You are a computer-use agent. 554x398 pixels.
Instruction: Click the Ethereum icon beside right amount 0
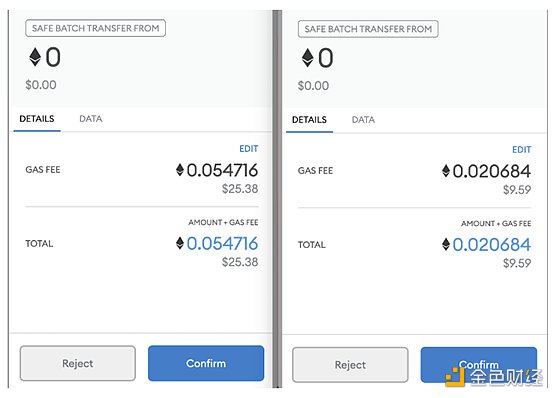[307, 58]
